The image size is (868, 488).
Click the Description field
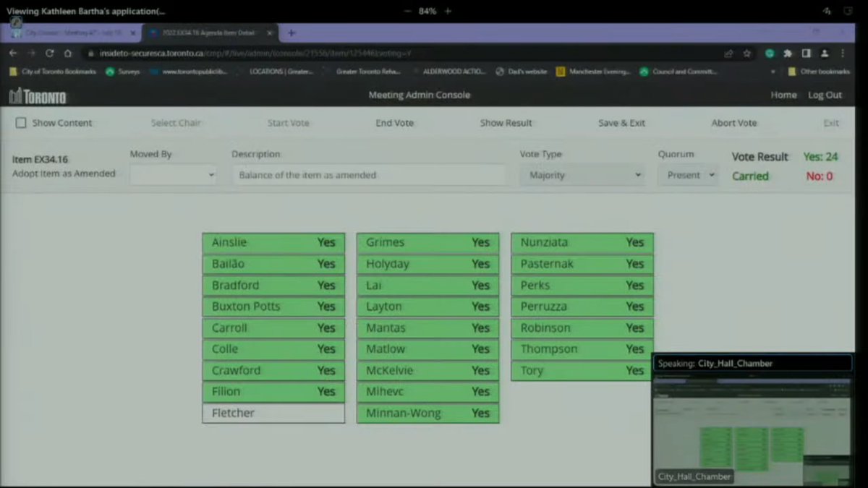[368, 175]
